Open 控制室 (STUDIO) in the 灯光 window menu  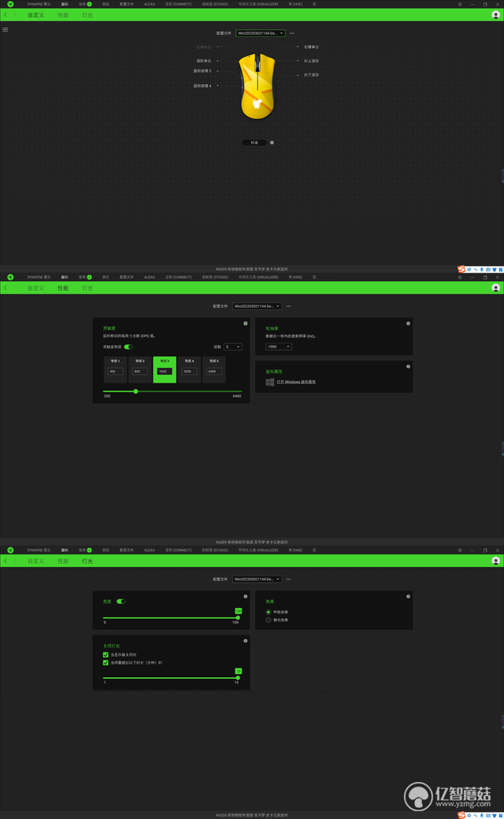[215, 550]
